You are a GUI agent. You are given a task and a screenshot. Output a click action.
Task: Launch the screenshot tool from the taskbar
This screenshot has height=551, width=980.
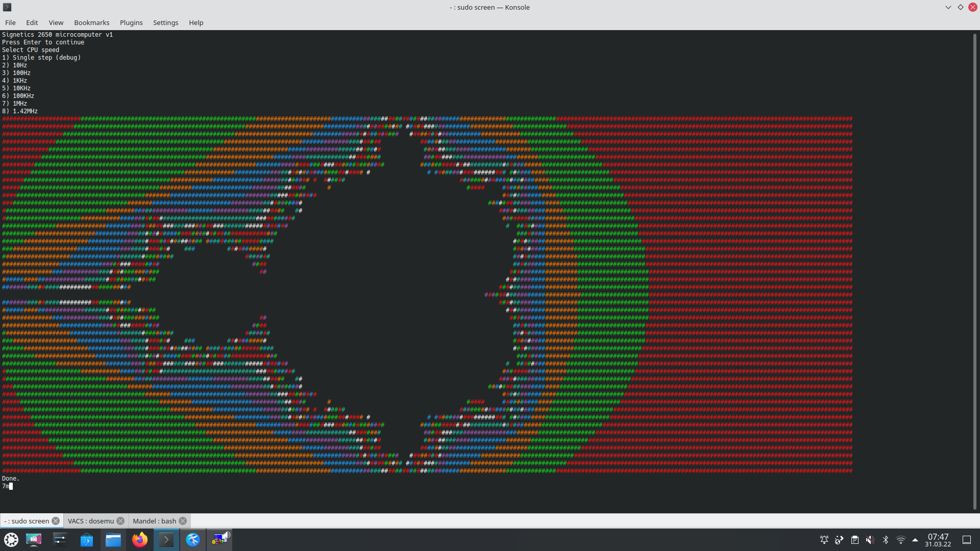pos(34,539)
